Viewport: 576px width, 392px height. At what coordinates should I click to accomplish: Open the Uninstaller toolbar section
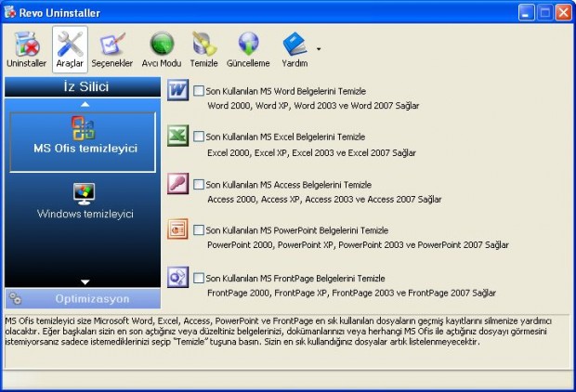[x=26, y=49]
